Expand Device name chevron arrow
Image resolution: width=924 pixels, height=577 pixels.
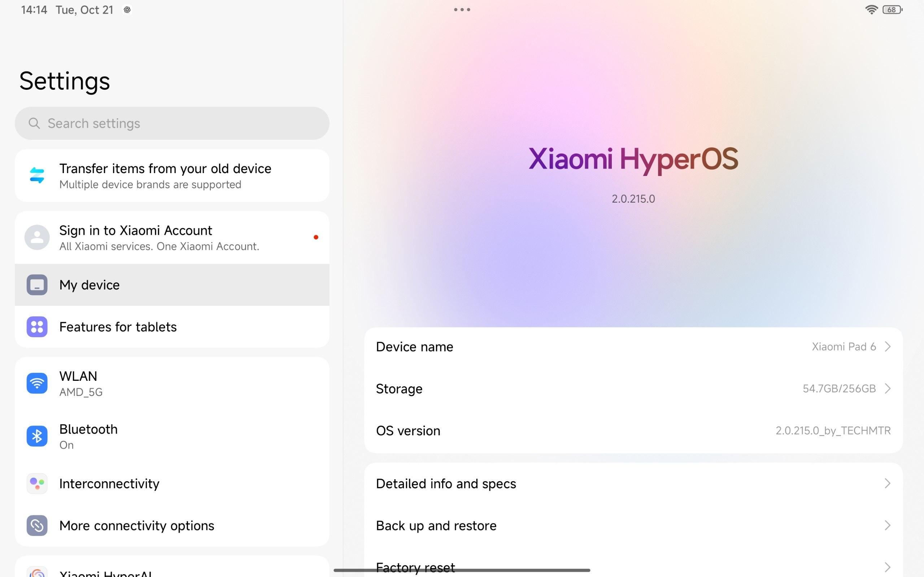tap(888, 347)
